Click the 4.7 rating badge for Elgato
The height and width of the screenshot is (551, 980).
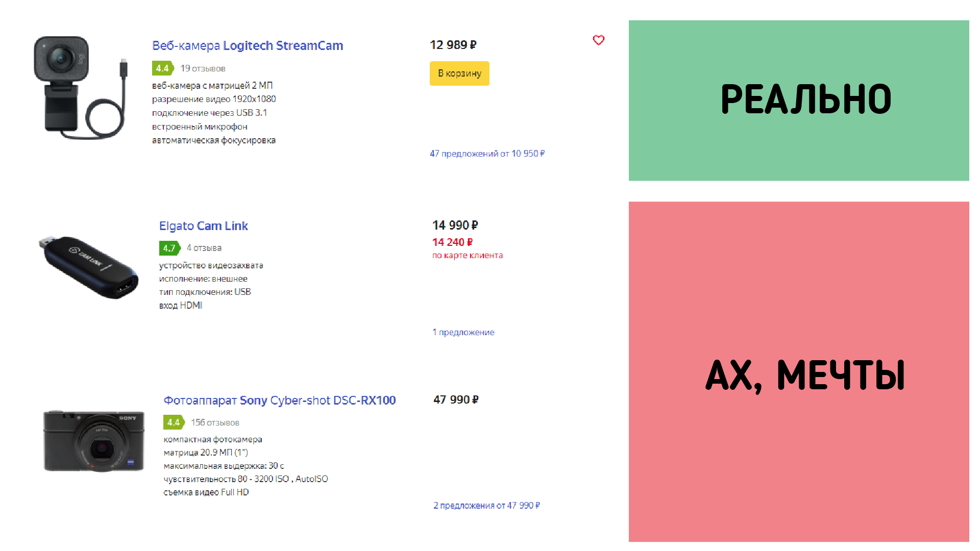click(170, 248)
